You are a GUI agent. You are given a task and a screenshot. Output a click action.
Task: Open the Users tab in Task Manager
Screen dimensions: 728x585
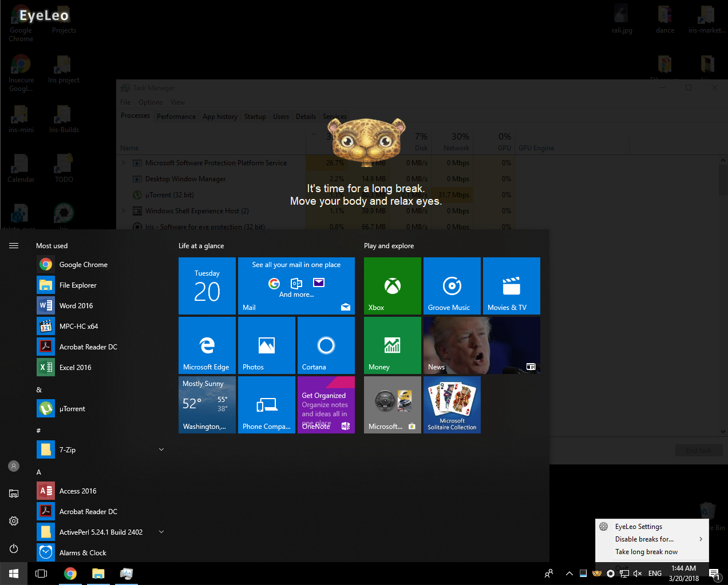[281, 117]
